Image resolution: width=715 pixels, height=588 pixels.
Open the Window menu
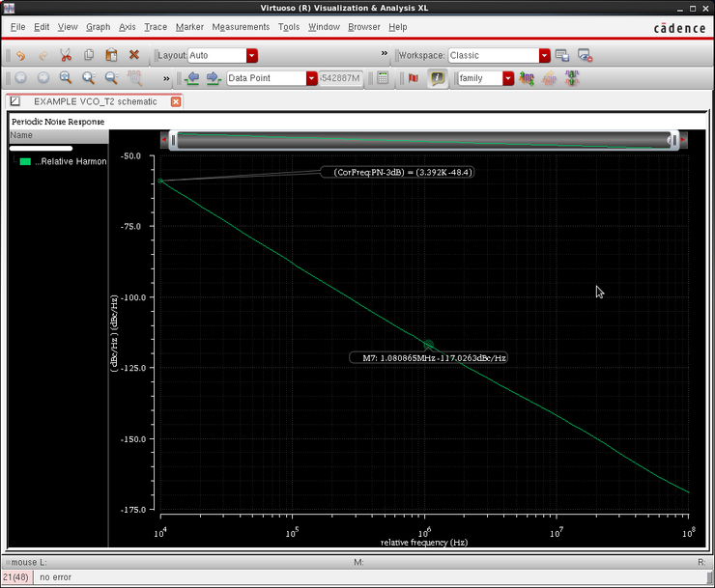click(324, 27)
